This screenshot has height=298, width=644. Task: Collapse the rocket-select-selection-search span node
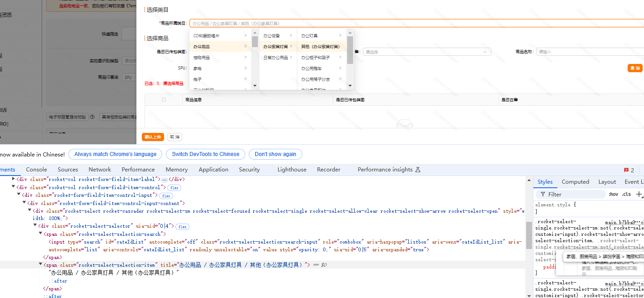pyautogui.click(x=40, y=234)
